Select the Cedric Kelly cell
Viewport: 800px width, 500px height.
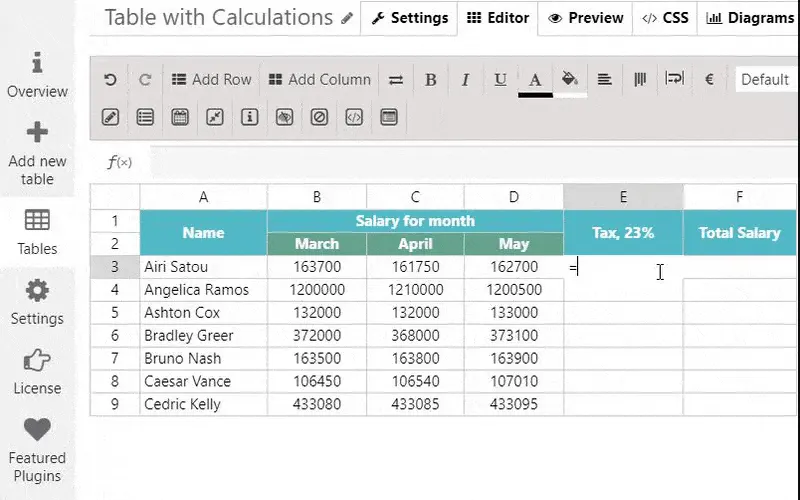click(204, 404)
